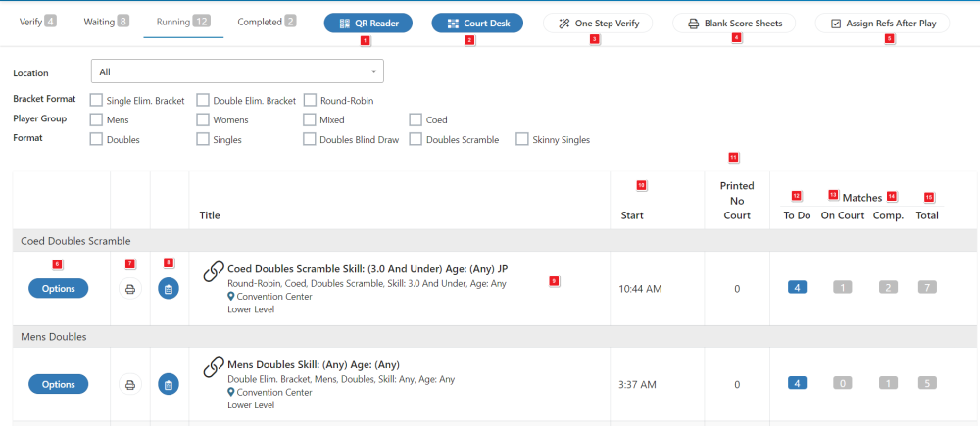The image size is (980, 426).
Task: Switch to the Verify tab
Action: 37,22
